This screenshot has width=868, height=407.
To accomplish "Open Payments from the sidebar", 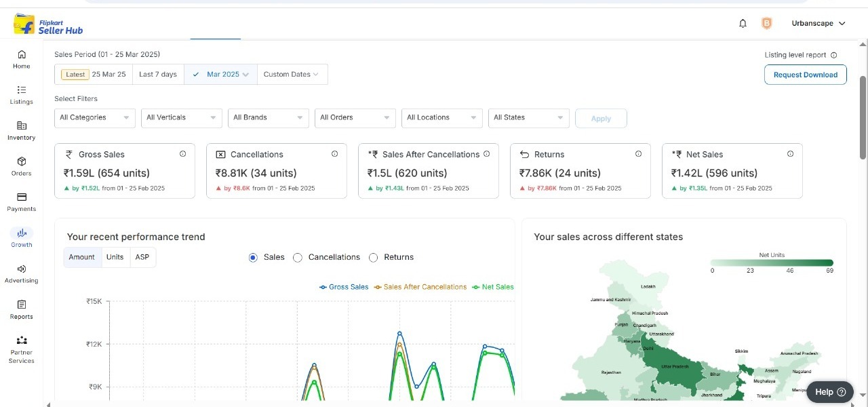I will pos(22,197).
